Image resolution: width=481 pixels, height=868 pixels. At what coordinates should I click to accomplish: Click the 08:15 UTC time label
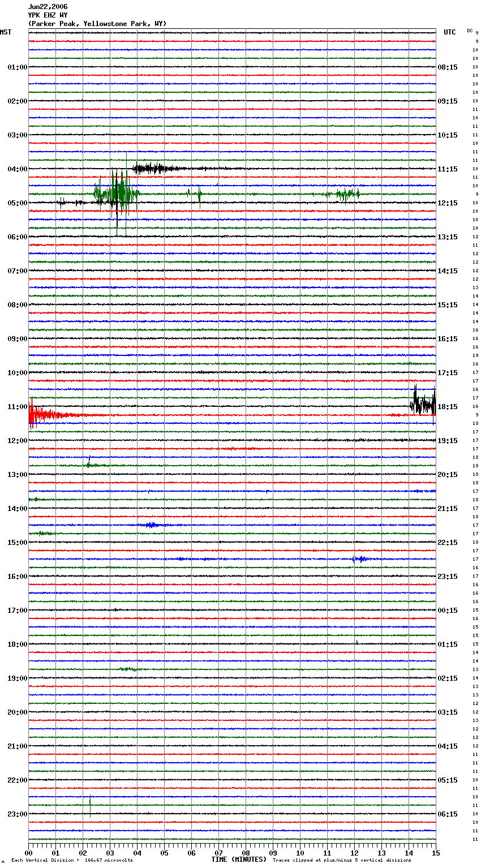point(448,67)
